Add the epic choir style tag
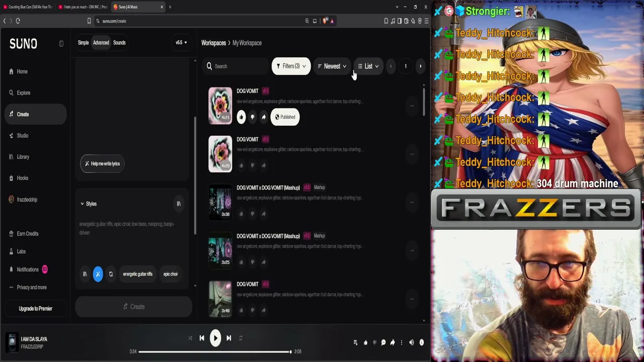Image resolution: width=644 pixels, height=362 pixels. (x=171, y=274)
